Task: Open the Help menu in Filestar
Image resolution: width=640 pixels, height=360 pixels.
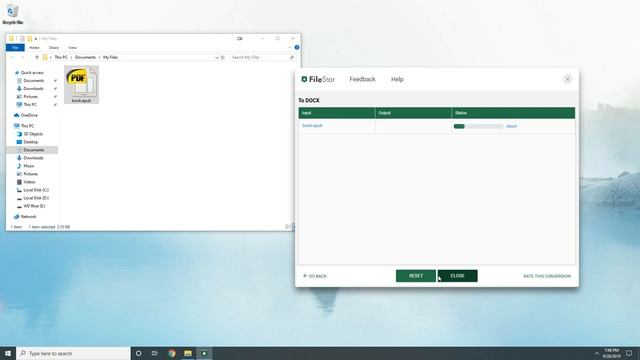Action: (397, 79)
